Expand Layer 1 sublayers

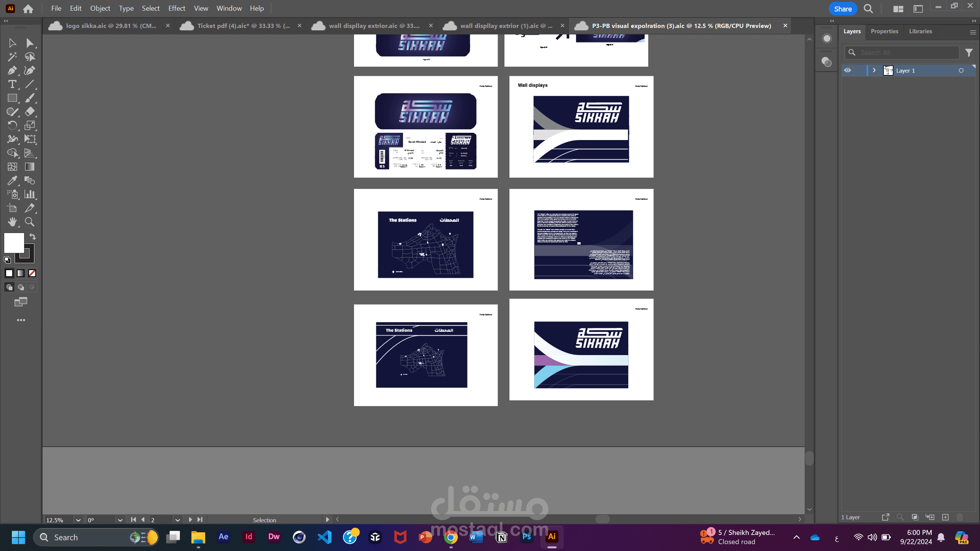click(874, 70)
